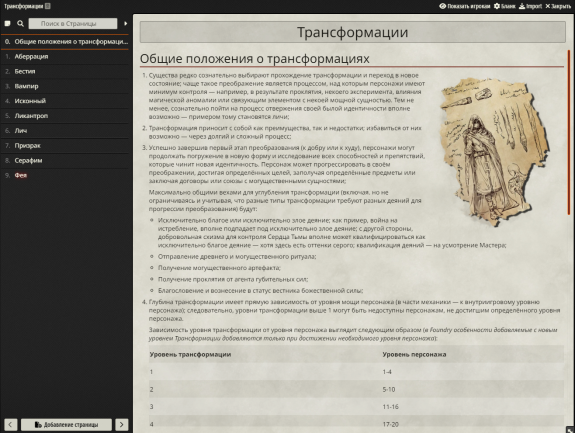The image size is (575, 433).
Task: Click the 'Трансформации' journal title field
Action: (352, 32)
